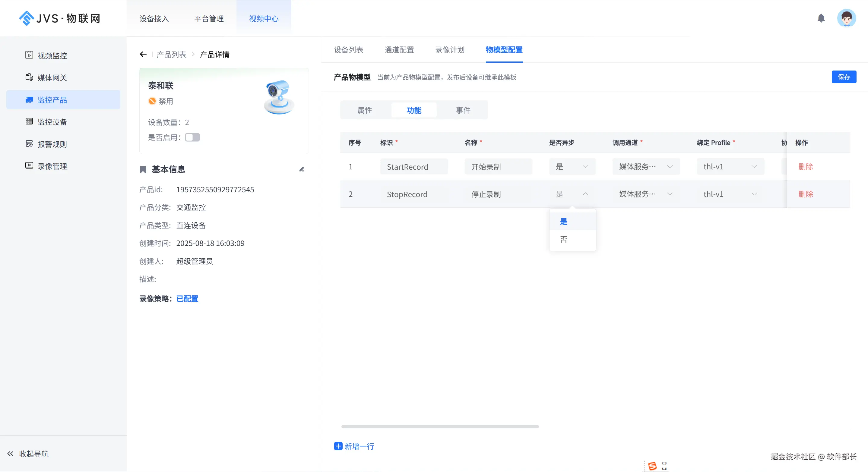868x472 pixels.
Task: Open 媒体网关 in the sidebar
Action: pos(52,78)
